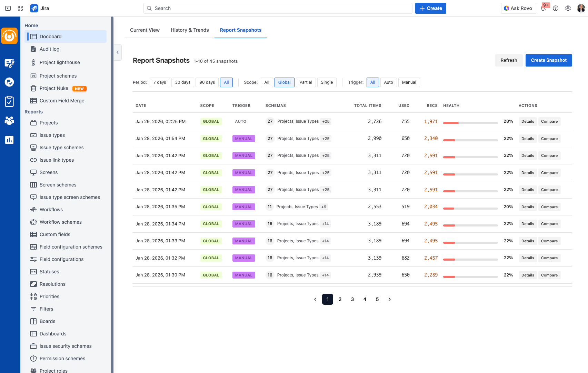Viewport: 588px width, 373px height.
Task: Open the settings gear icon
Action: tap(568, 8)
